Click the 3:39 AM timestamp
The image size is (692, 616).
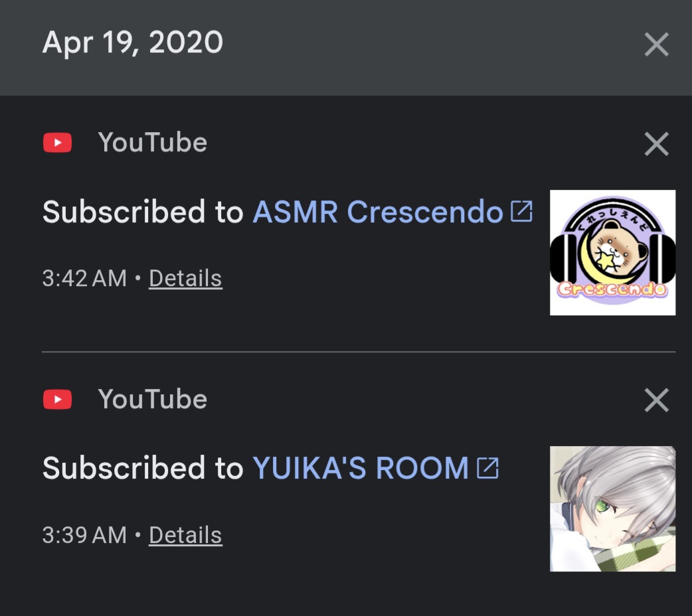point(84,535)
